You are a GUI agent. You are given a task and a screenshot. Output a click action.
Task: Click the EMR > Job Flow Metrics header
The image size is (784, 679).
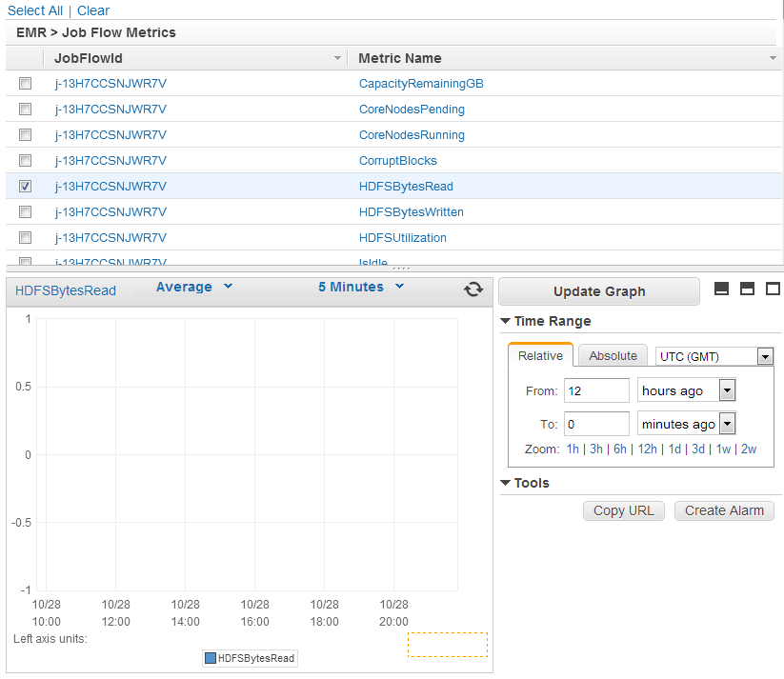coord(96,32)
